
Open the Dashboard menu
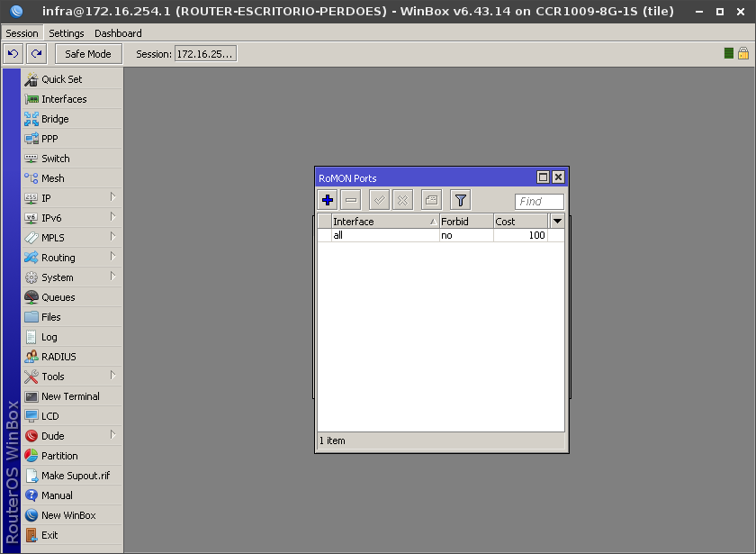118,33
